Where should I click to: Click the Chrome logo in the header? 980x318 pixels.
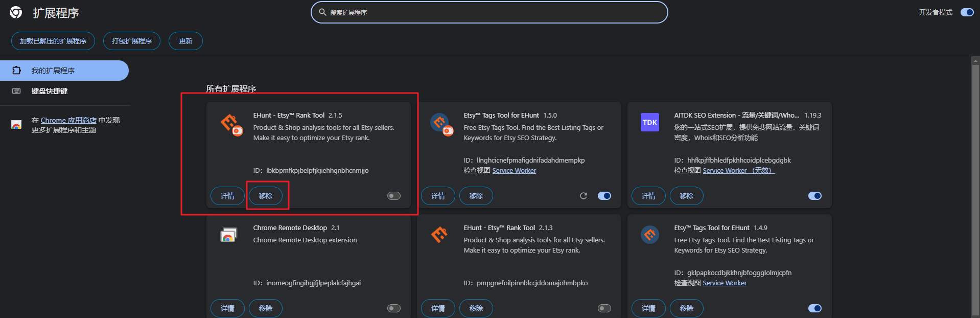[x=16, y=12]
